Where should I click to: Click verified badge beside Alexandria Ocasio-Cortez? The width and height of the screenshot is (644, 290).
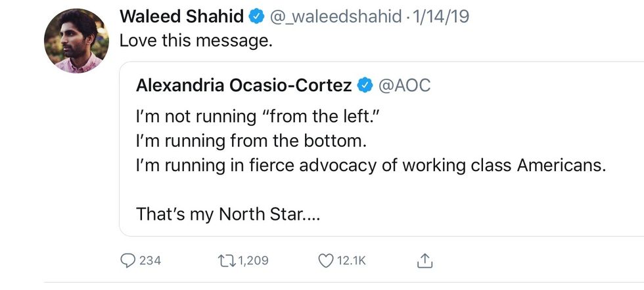pyautogui.click(x=365, y=85)
